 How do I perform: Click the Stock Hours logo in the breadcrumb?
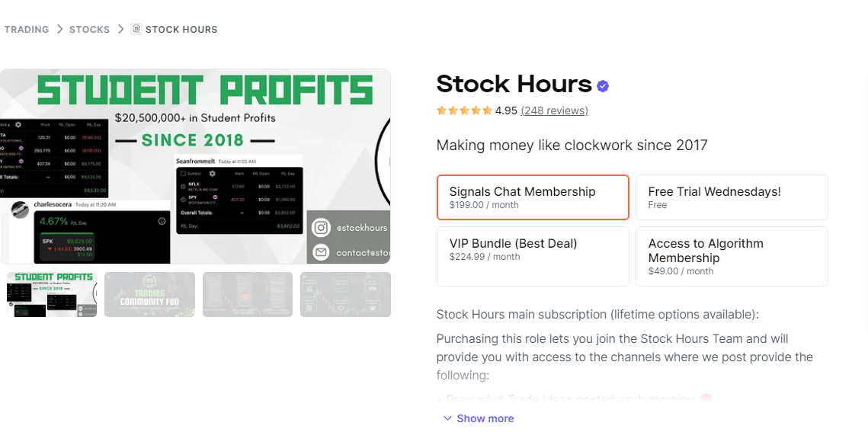(x=136, y=29)
